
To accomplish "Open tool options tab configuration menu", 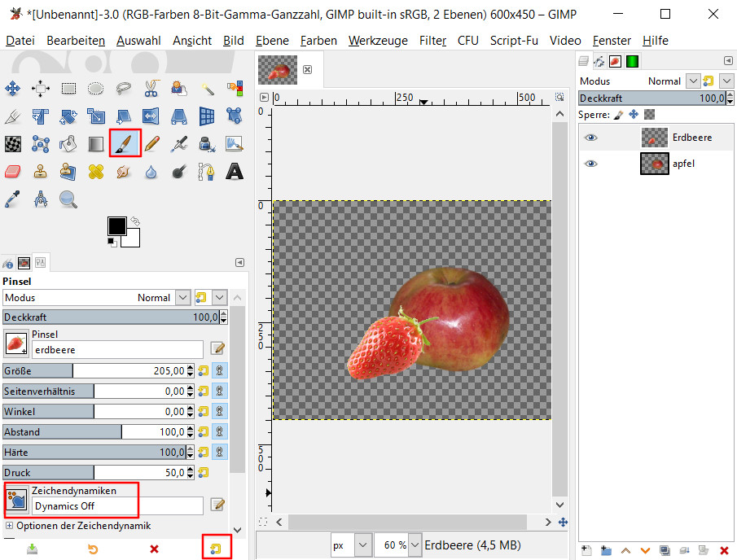I will tap(239, 263).
